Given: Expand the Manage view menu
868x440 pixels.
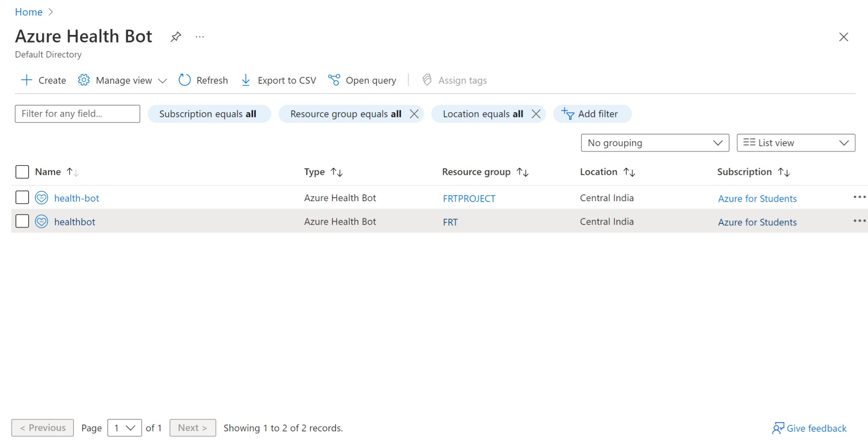Looking at the screenshot, I should click(x=122, y=80).
